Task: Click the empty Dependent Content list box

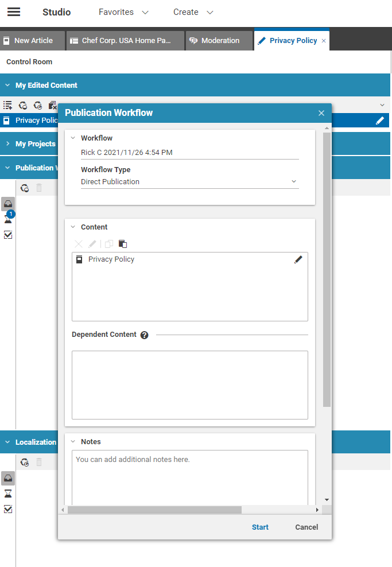Action: click(190, 385)
